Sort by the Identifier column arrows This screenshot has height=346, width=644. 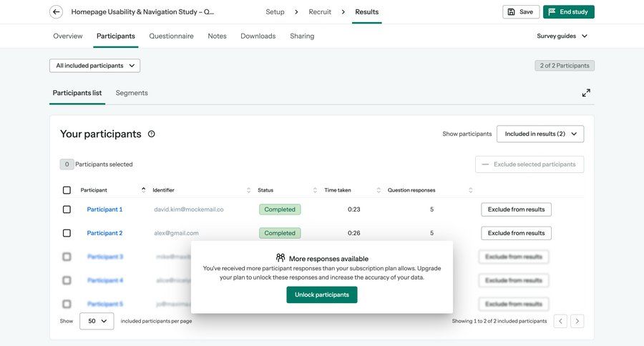(x=248, y=190)
